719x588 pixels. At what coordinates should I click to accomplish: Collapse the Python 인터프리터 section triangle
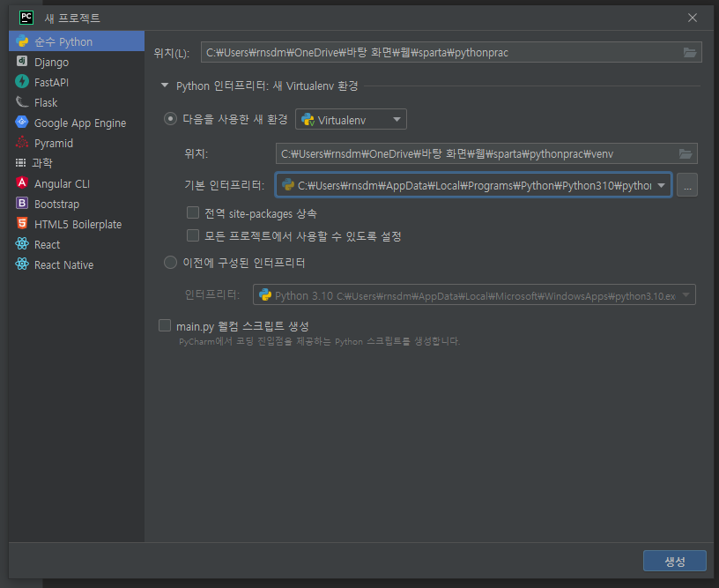point(165,86)
